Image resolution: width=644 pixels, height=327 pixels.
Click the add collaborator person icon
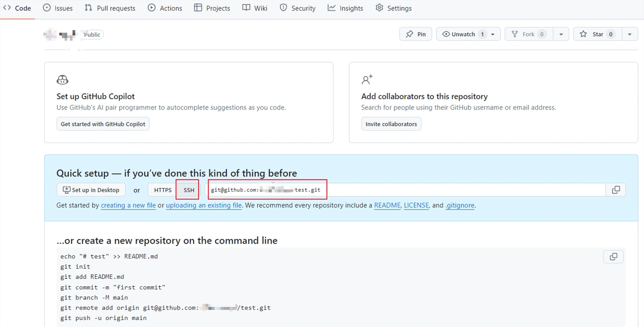367,79
